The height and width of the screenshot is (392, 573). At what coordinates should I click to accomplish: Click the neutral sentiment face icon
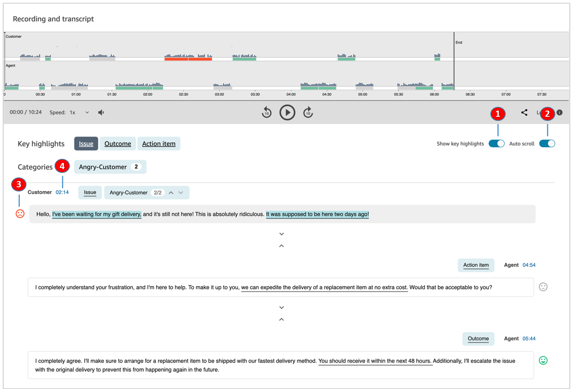pyautogui.click(x=543, y=287)
